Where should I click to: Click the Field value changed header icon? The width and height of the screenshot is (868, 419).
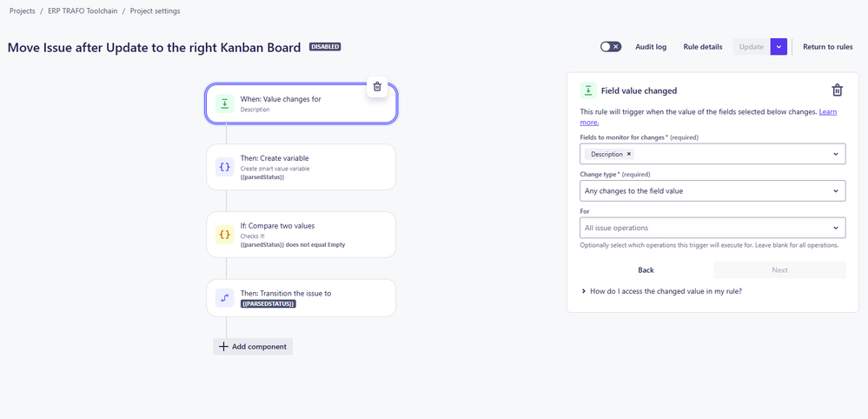588,90
